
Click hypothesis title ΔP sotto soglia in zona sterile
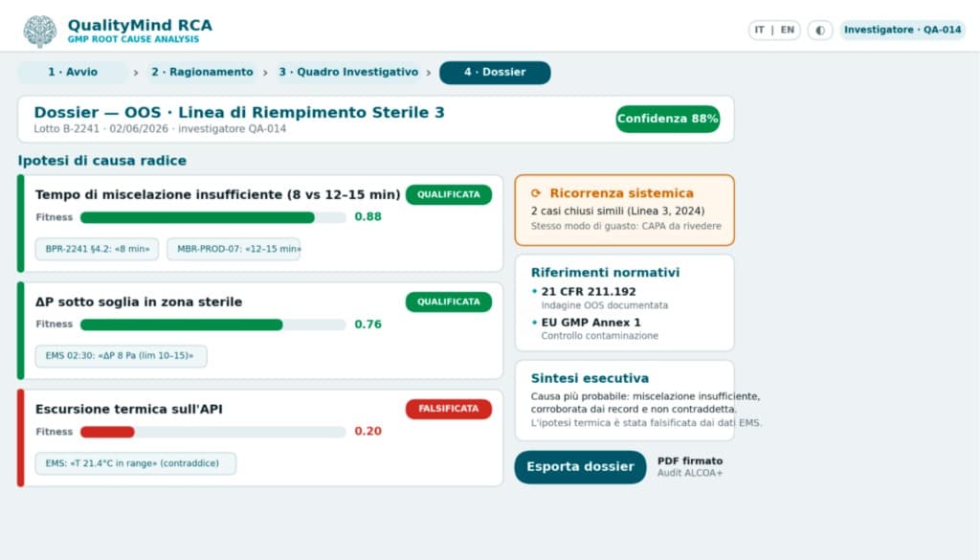click(x=139, y=302)
